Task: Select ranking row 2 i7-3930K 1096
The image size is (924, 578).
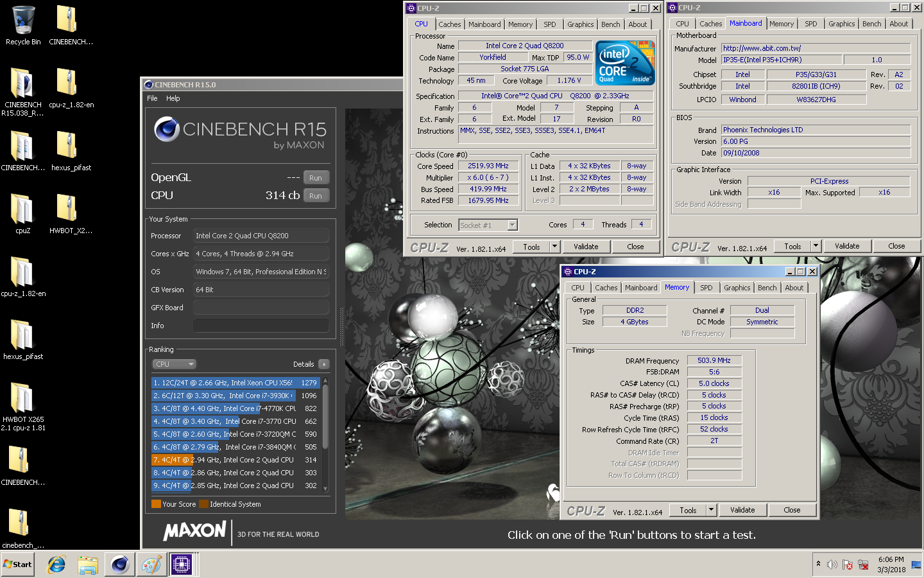Action: [x=236, y=396]
